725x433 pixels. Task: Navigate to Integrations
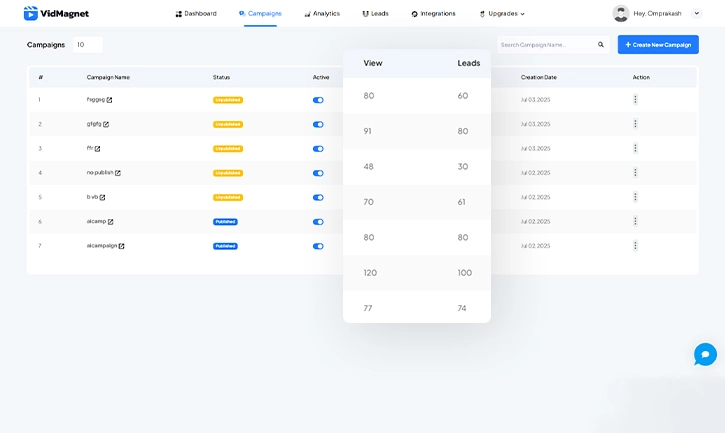pos(433,13)
